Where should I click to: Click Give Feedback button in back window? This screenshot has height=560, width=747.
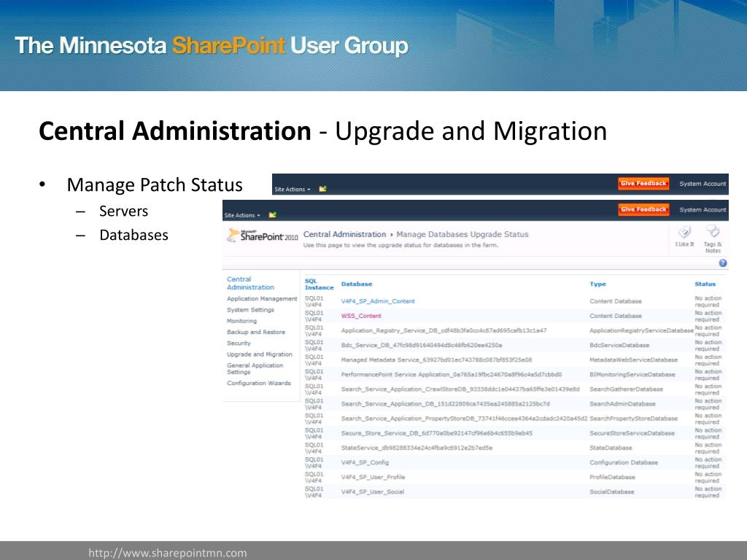[x=643, y=183]
